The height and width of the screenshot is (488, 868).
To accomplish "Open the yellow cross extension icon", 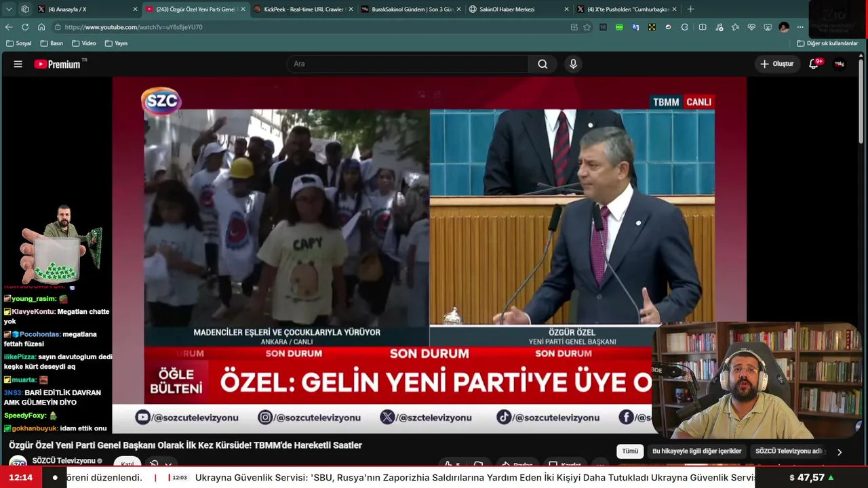I will click(x=652, y=27).
